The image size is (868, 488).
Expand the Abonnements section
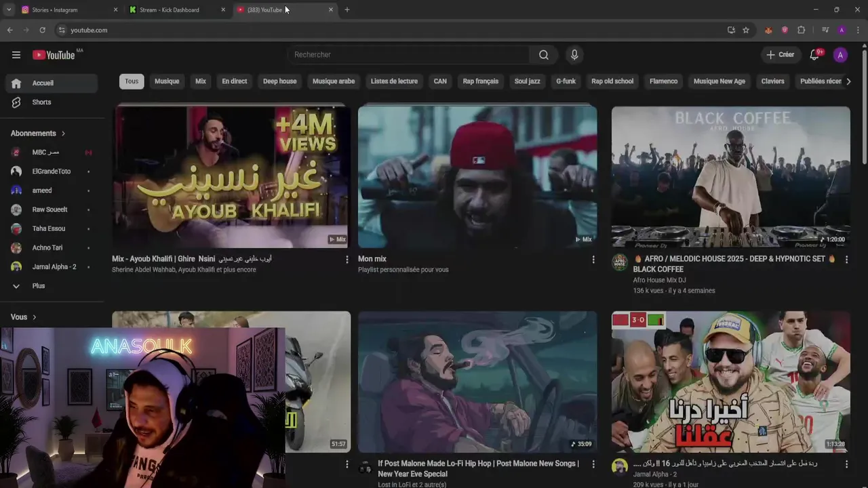click(x=39, y=134)
